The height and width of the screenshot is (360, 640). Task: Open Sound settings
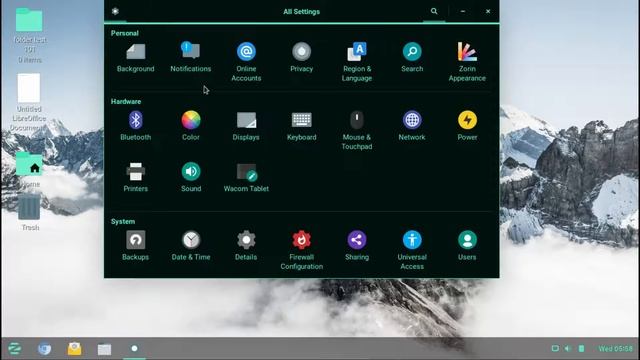tap(191, 177)
